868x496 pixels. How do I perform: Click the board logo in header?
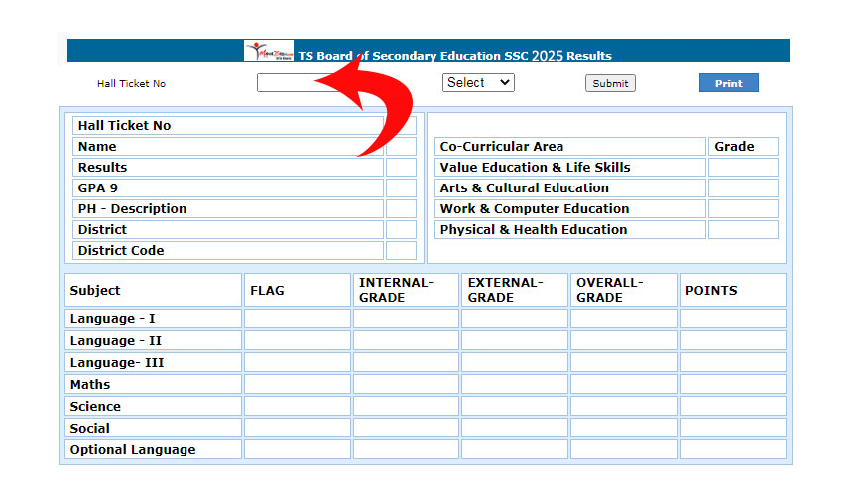269,51
